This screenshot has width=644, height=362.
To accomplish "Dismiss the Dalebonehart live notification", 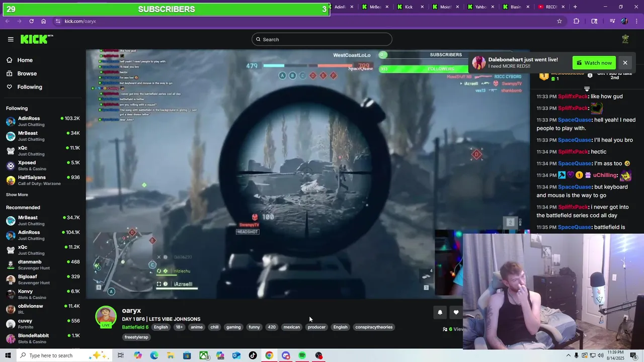I will [625, 63].
